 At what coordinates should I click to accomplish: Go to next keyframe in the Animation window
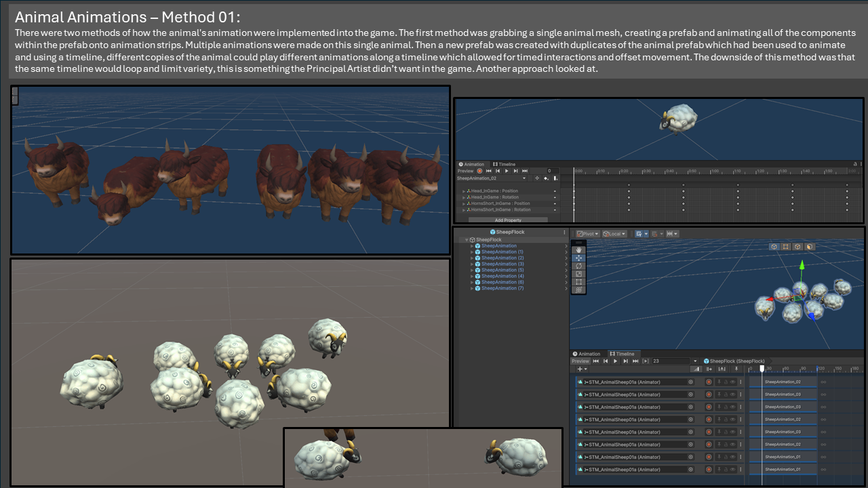click(515, 171)
